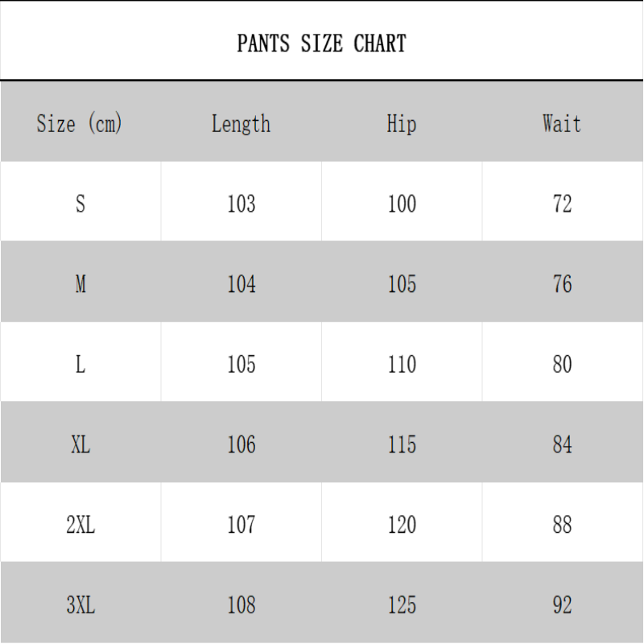Screen dimensions: 644x644
Task: Click the hip value 125 for 3XL
Action: point(402,605)
